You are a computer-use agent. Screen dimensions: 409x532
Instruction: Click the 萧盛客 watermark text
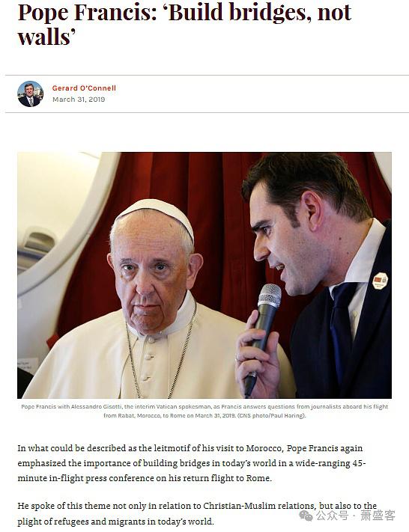[378, 516]
